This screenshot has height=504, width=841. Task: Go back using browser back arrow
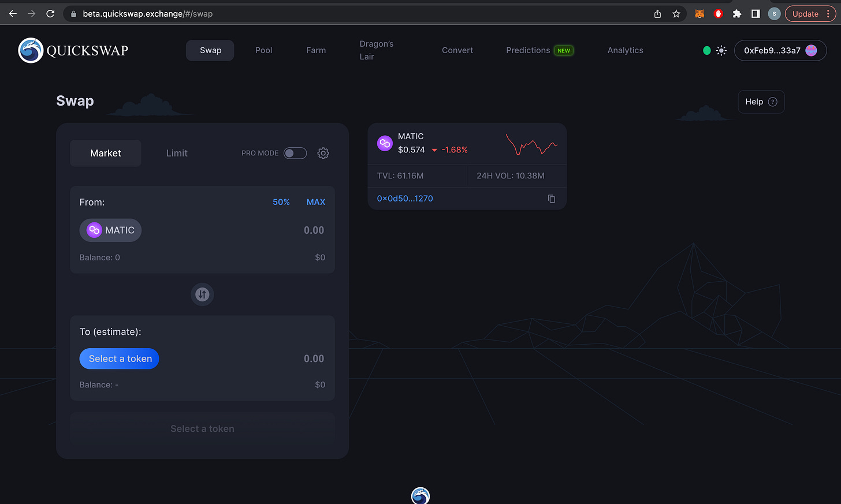(x=13, y=14)
